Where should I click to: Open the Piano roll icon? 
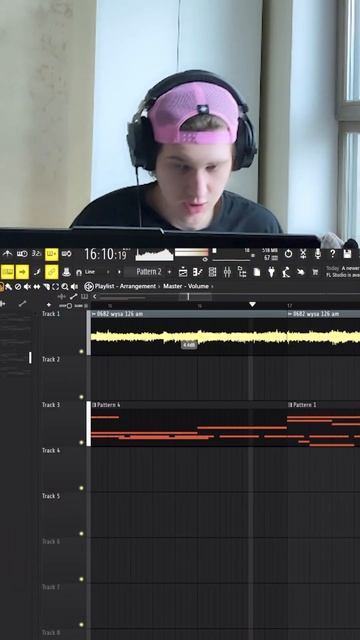198,272
